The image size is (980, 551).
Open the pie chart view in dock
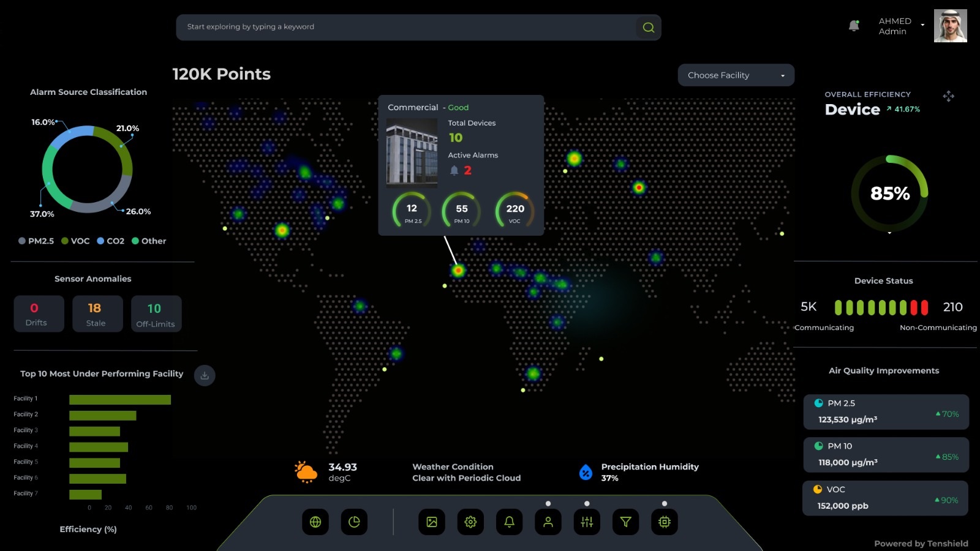[x=354, y=522]
